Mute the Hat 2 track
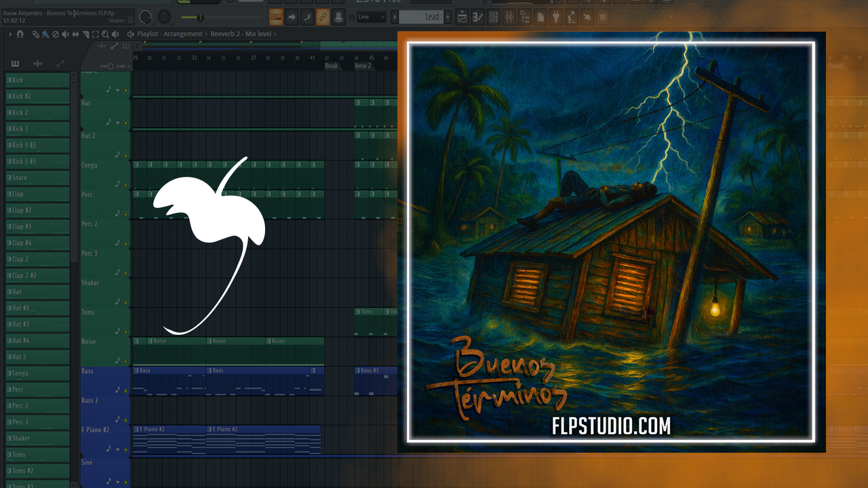The height and width of the screenshot is (488, 868). [125, 155]
